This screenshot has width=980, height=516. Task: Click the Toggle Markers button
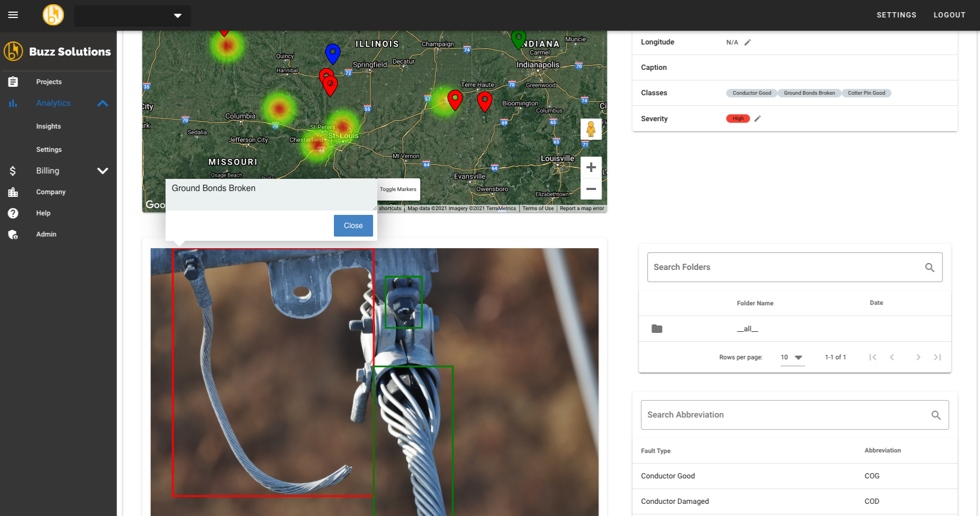(398, 189)
